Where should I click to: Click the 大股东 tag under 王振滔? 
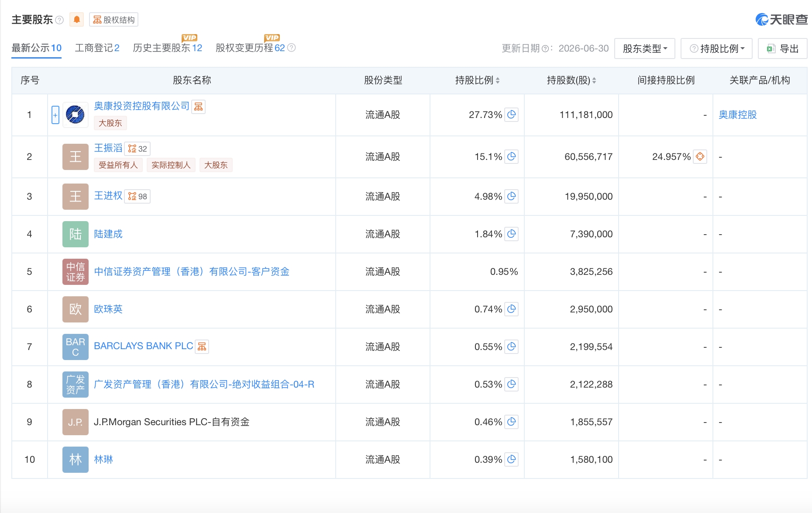(216, 165)
